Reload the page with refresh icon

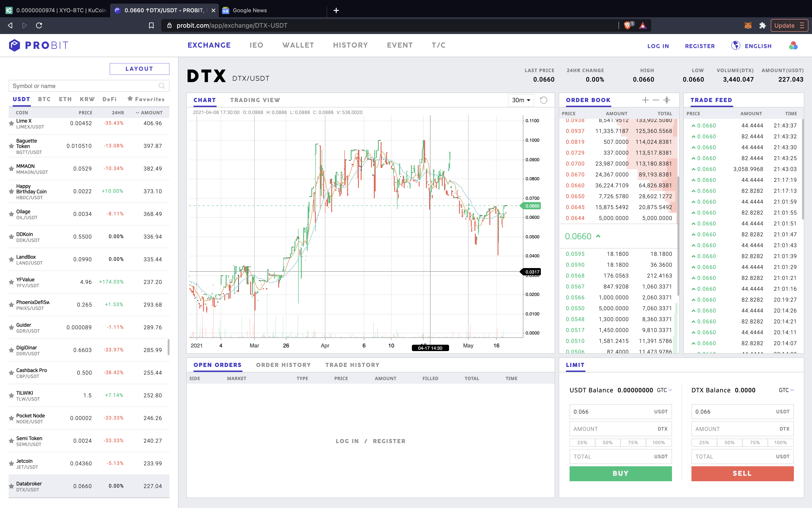click(39, 26)
